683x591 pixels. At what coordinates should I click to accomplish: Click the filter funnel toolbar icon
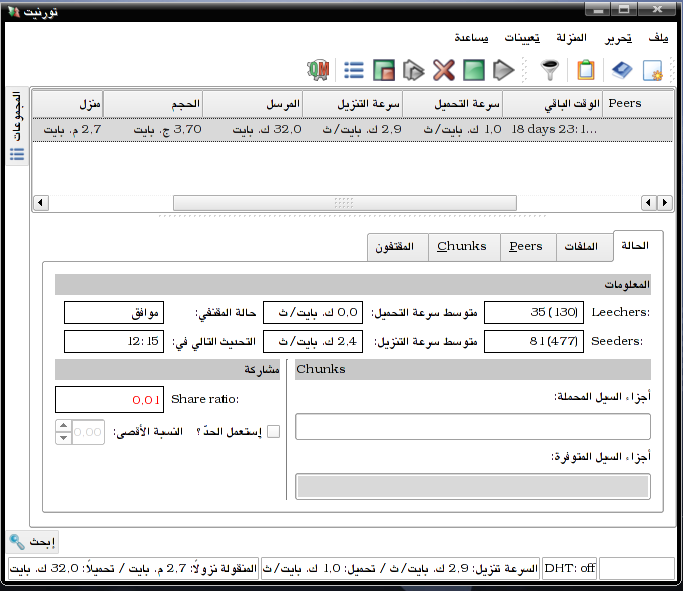(550, 70)
